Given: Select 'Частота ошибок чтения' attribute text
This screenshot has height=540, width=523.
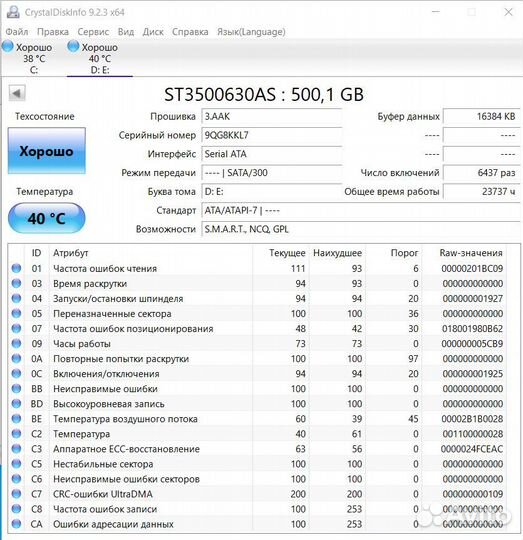Looking at the screenshot, I should coord(105,268).
